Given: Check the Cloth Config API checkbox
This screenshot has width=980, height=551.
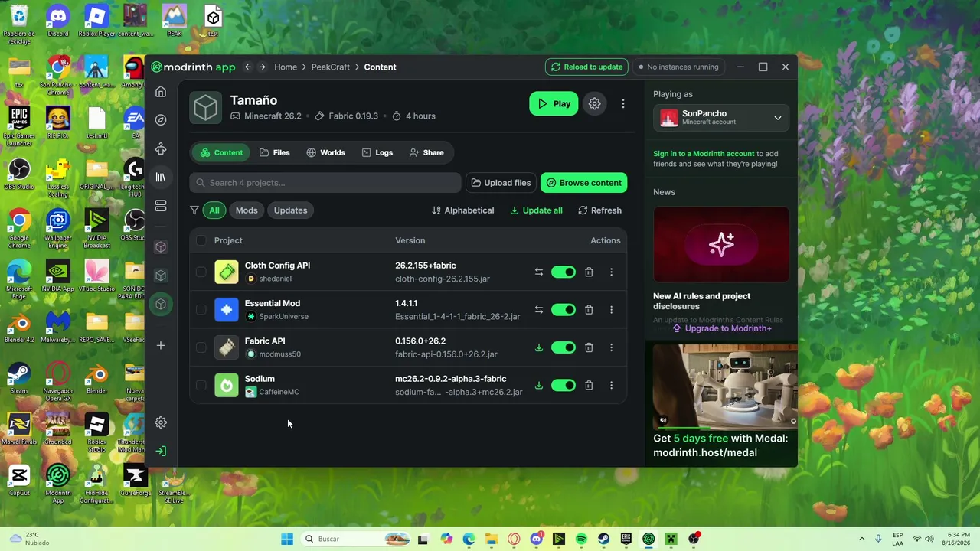Looking at the screenshot, I should (201, 272).
